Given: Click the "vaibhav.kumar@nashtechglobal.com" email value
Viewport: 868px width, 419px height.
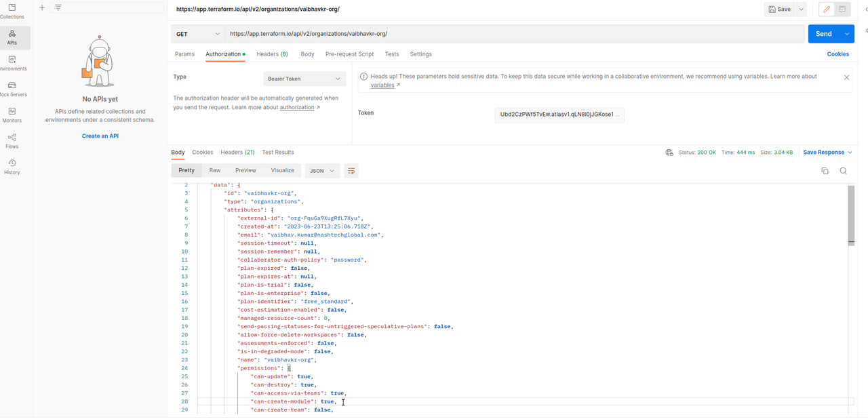Looking at the screenshot, I should (x=325, y=235).
